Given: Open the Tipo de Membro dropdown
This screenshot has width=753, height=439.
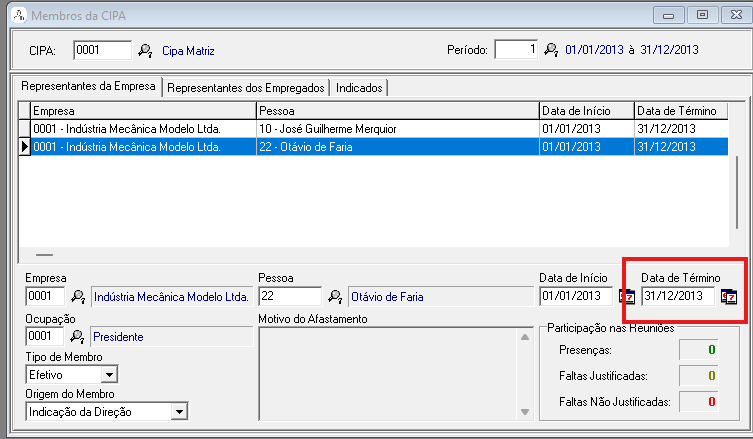Looking at the screenshot, I should (x=109, y=374).
